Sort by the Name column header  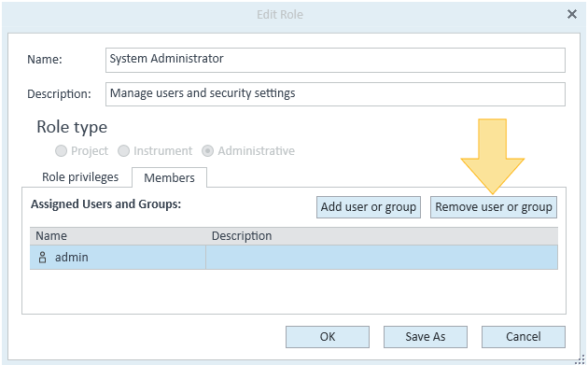118,236
